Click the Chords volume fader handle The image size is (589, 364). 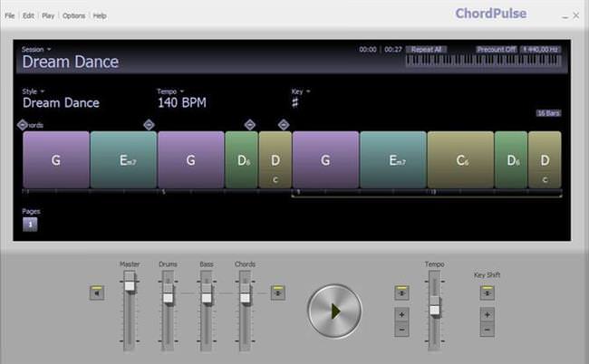(x=245, y=298)
